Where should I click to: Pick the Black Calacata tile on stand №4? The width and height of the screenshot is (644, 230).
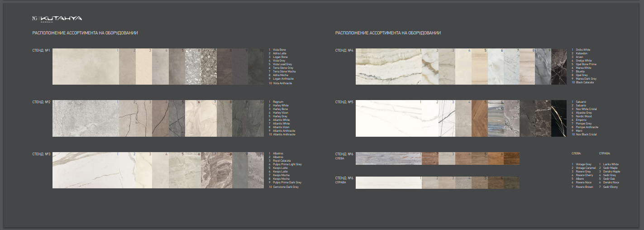coord(559,67)
